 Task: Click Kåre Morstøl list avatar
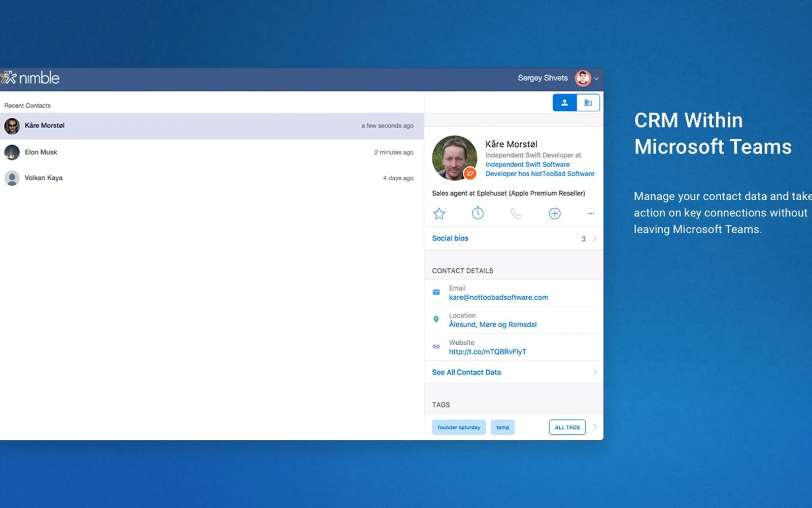tap(12, 126)
